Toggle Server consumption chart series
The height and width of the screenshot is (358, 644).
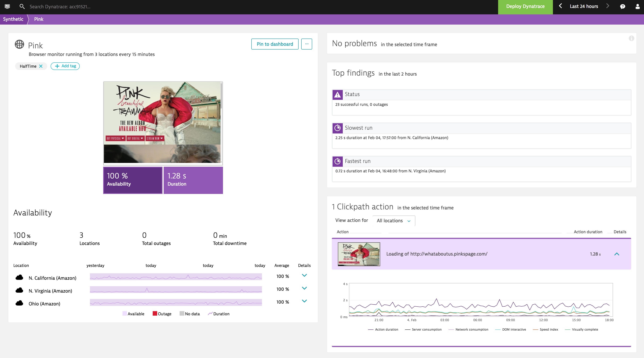(x=423, y=329)
